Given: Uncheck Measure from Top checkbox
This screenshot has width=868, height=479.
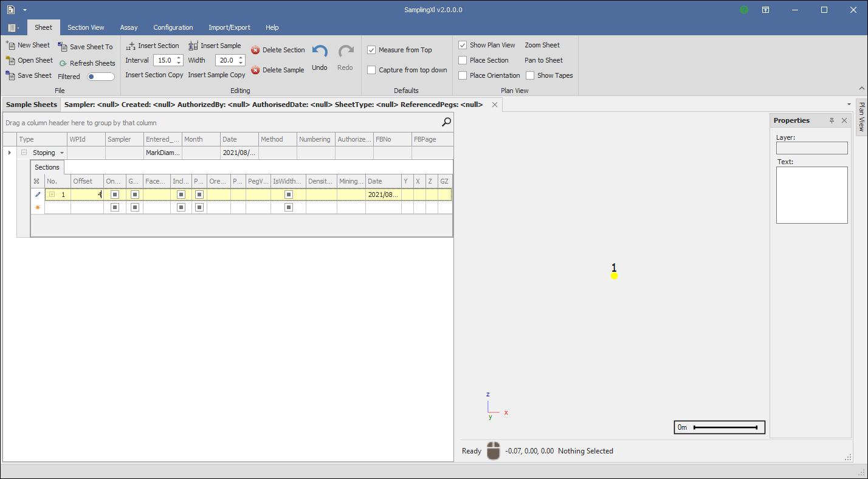Looking at the screenshot, I should click(371, 50).
